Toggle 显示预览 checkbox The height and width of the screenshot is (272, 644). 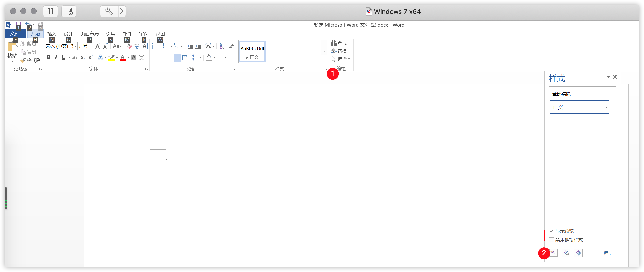551,231
